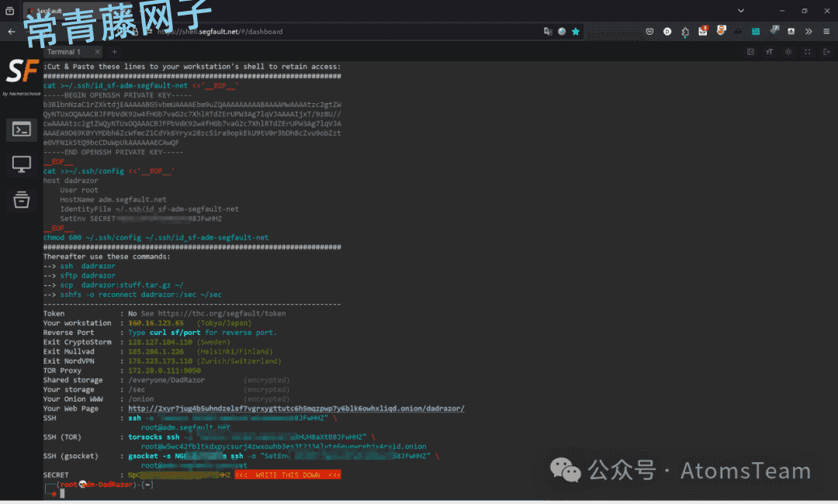Click the Exit NordVPN IP address

click(161, 361)
